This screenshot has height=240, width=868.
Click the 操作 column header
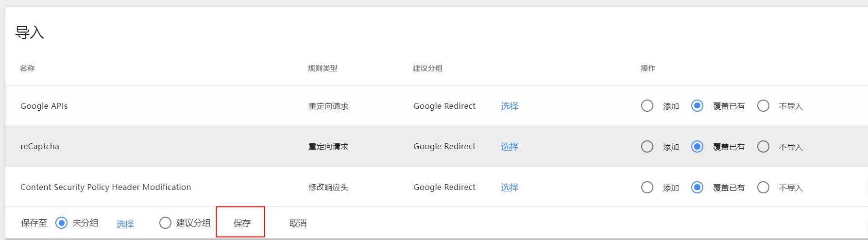point(648,69)
